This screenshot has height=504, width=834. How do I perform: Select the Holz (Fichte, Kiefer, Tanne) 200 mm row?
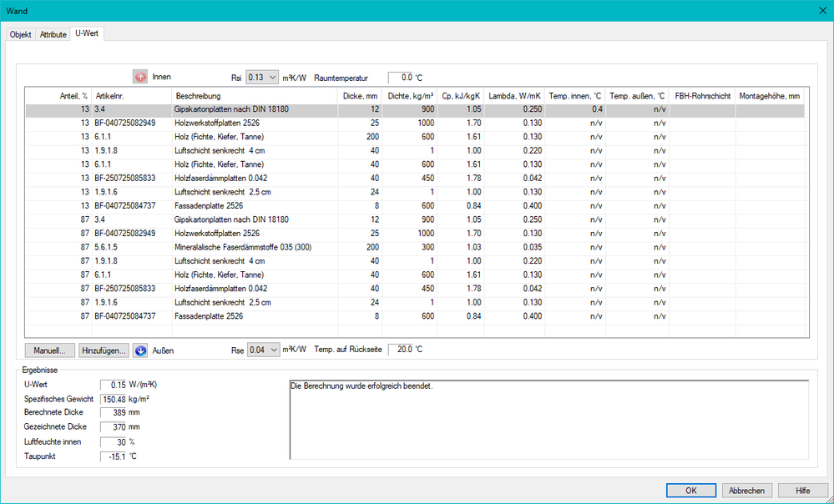click(415, 137)
